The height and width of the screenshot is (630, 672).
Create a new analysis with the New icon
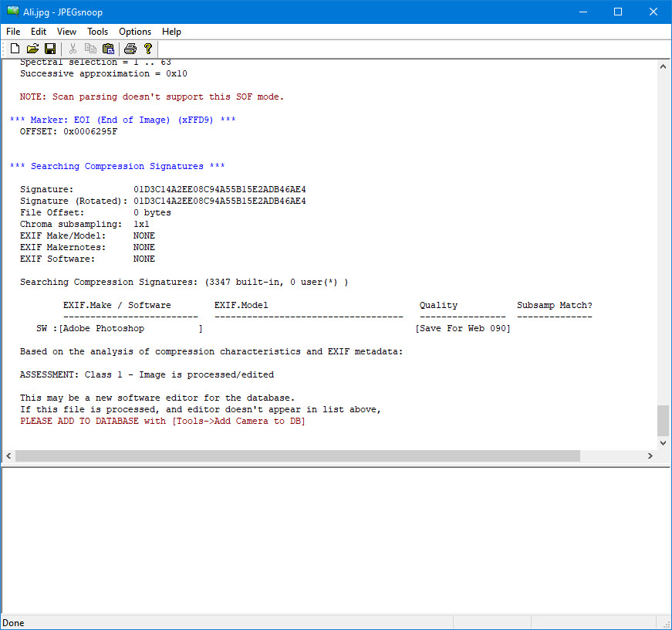click(14, 47)
